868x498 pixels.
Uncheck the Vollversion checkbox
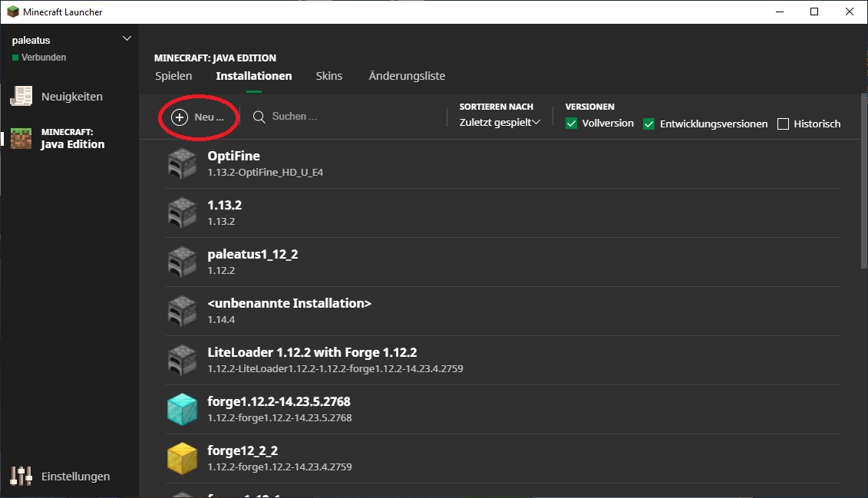(x=571, y=124)
